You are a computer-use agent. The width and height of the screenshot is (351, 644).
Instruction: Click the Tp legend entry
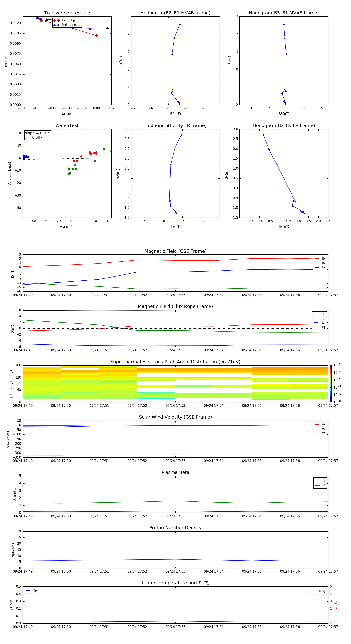(x=31, y=591)
